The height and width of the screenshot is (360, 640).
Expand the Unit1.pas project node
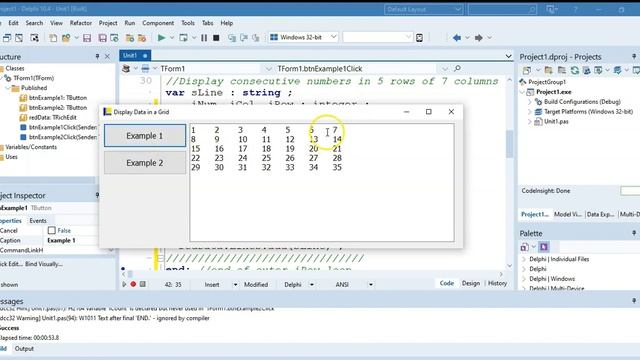click(530, 121)
